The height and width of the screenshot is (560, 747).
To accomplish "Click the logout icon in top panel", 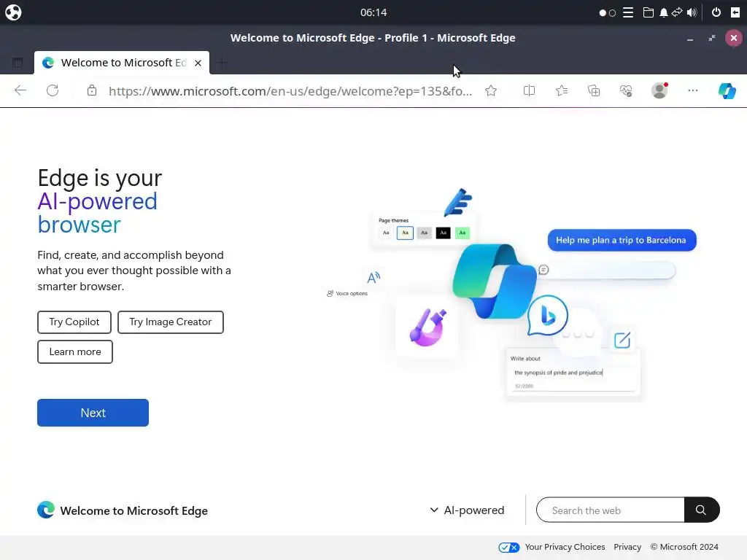I will pos(735,12).
